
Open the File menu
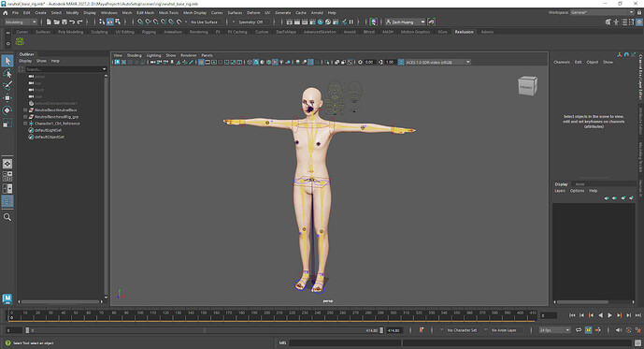point(15,13)
